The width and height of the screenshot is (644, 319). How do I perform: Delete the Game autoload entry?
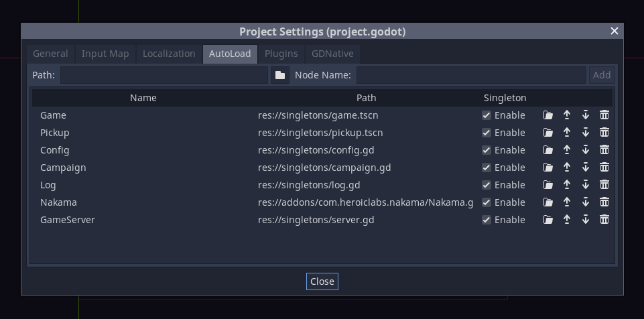coord(604,115)
